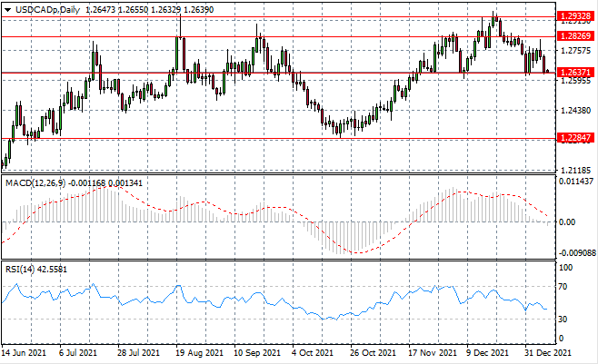Viewport: 598px width, 364px height.
Task: Click the 19 Aug 2021 date label
Action: 199,353
